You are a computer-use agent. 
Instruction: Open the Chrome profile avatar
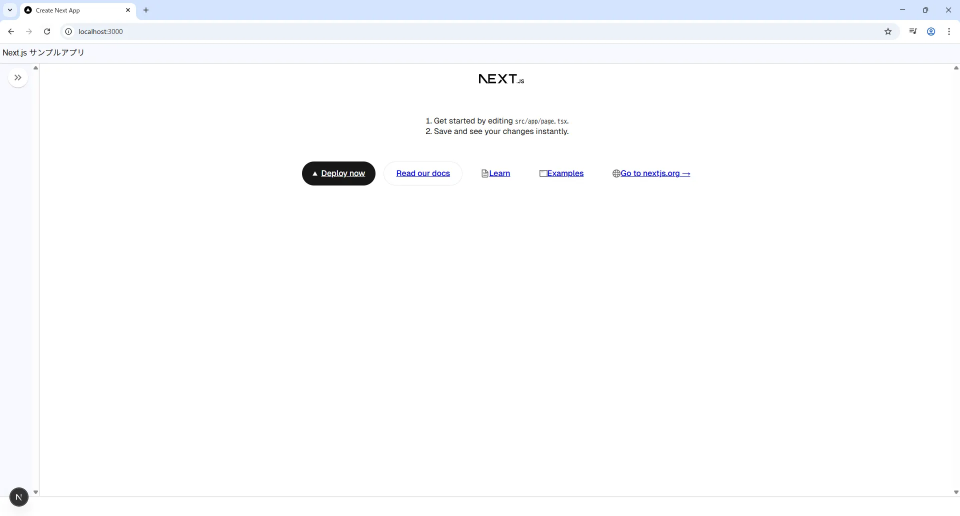[x=931, y=31]
